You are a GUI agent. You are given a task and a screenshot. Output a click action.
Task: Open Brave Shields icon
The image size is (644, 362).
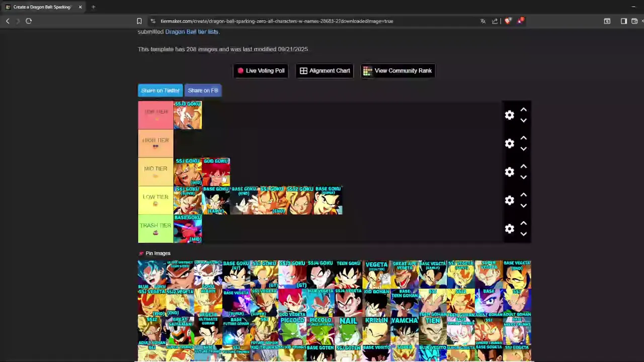[508, 21]
